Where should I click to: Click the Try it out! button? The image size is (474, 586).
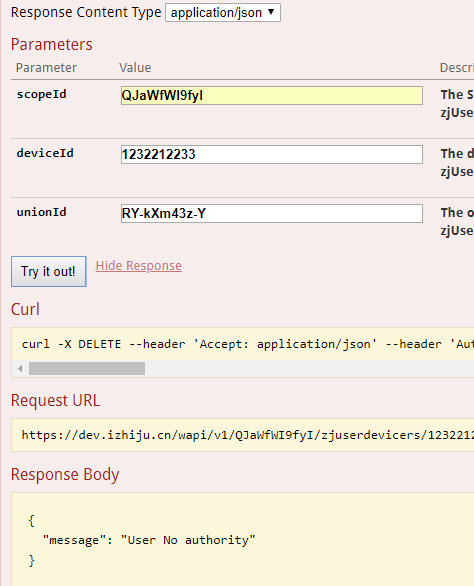pos(49,271)
